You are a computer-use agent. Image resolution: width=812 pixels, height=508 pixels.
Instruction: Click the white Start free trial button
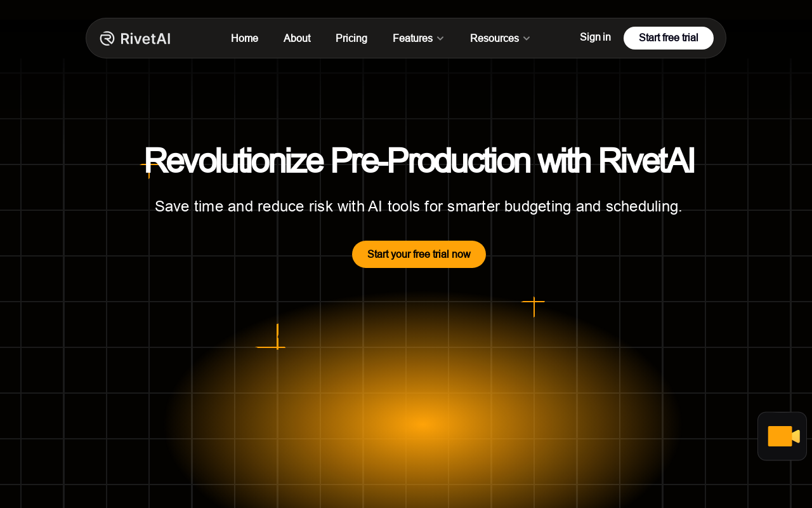click(x=669, y=38)
